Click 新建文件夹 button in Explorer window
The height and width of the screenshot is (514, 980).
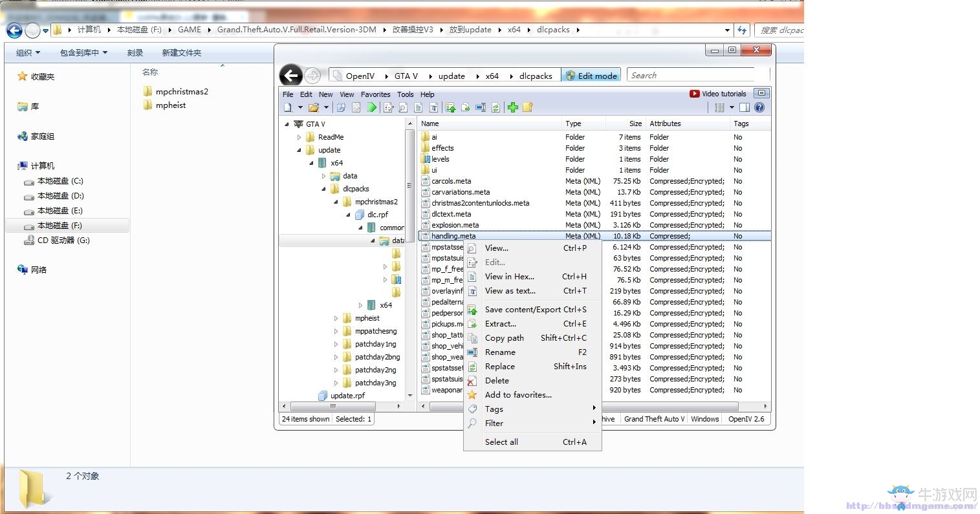coord(182,53)
